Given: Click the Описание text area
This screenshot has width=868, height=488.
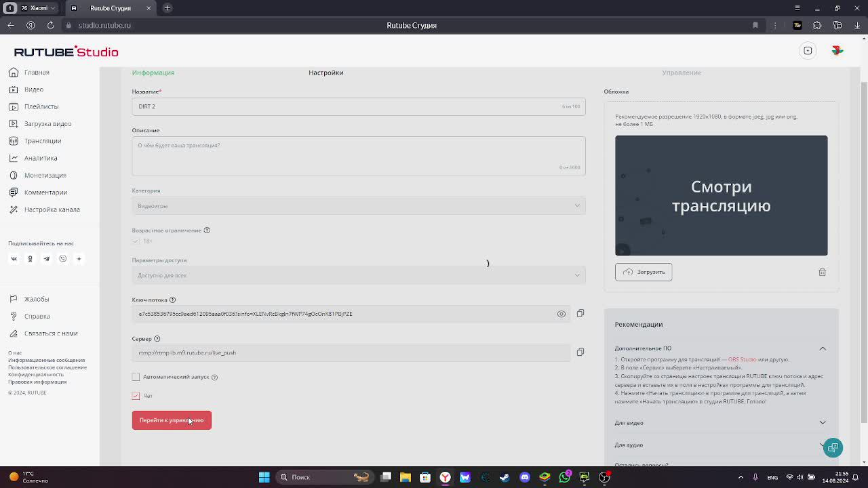Looking at the screenshot, I should click(x=359, y=156).
